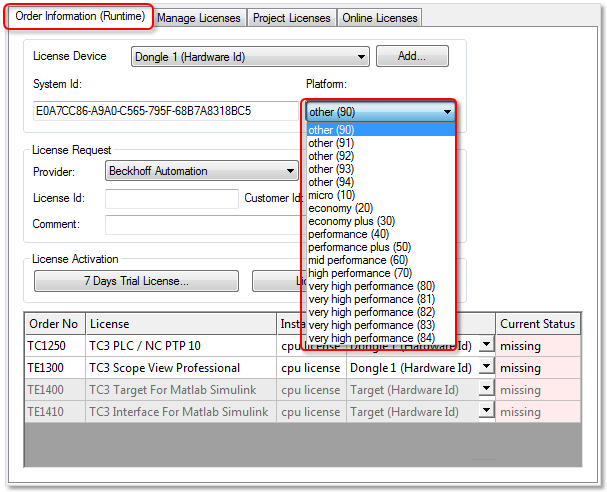Screen dimensions: 607x492
Task: Pick very high performance (81)
Action: (381, 299)
